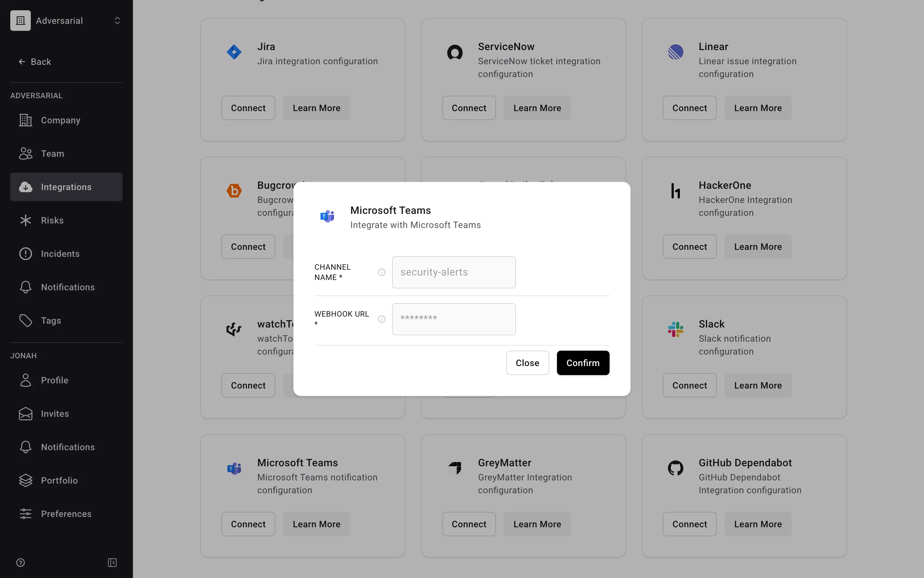Viewport: 924px width, 578px height.
Task: Connect the HackerOne integration
Action: (x=689, y=247)
